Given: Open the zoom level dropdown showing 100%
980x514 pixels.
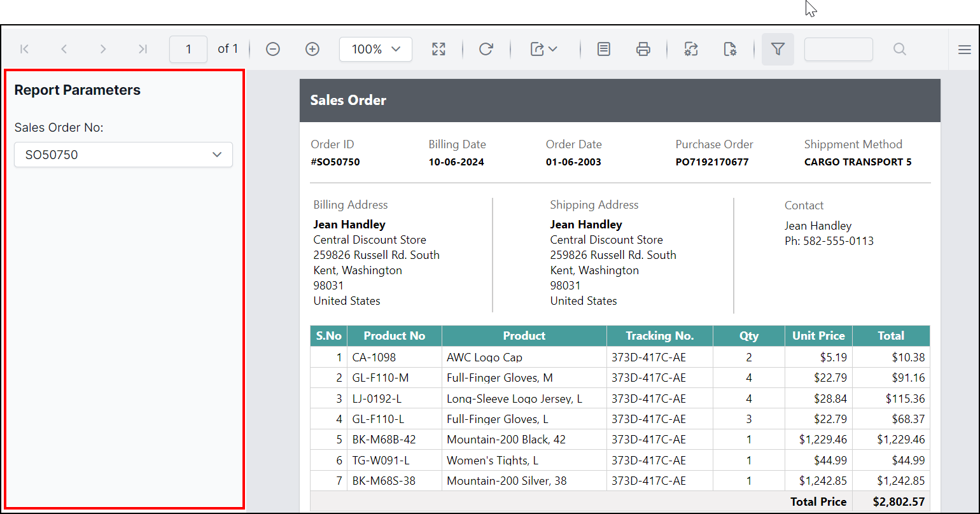Looking at the screenshot, I should pyautogui.click(x=375, y=49).
